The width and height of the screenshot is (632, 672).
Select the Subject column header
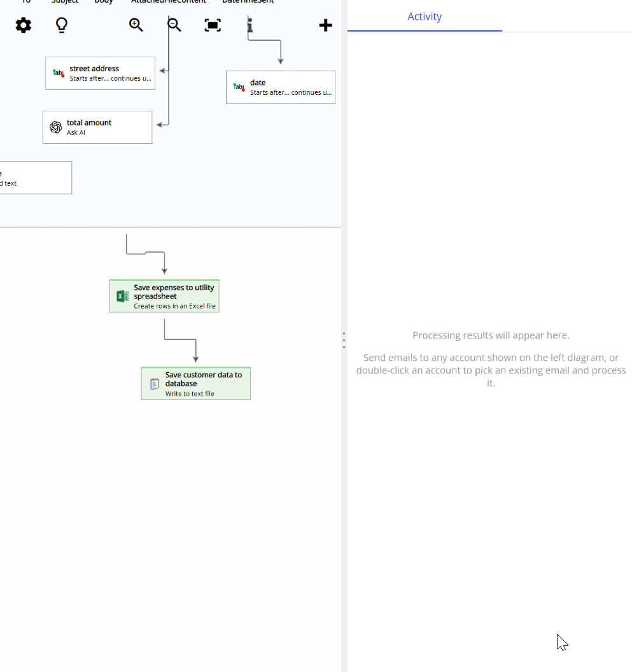pos(64,2)
